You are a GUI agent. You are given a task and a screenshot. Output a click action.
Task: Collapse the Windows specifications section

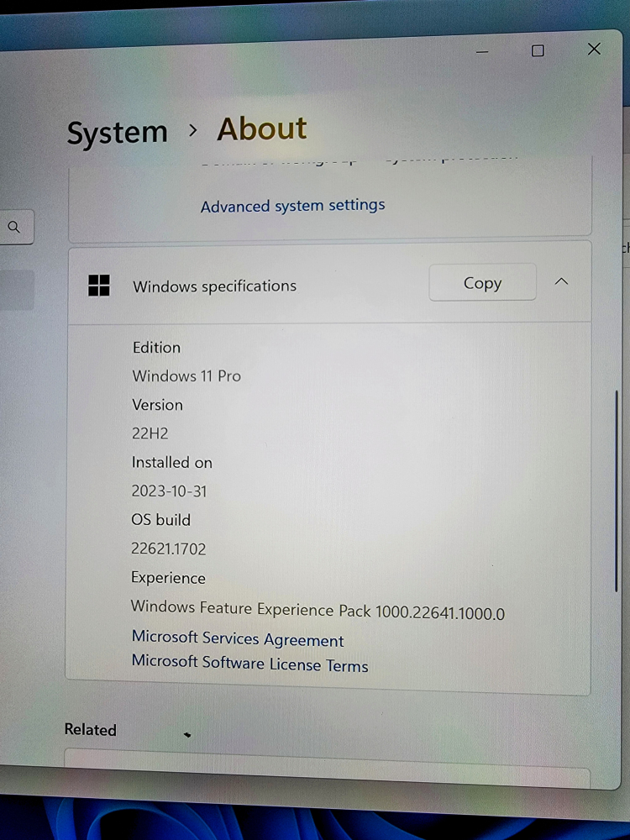[x=561, y=281]
